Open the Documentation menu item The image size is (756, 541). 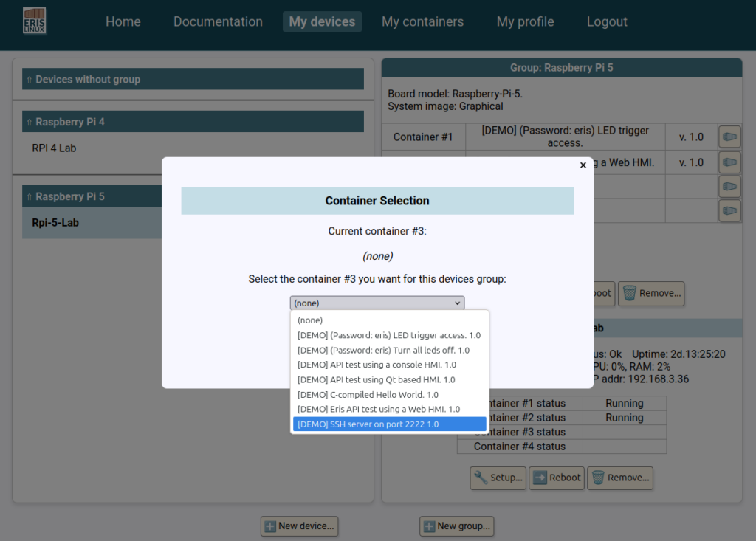point(218,21)
